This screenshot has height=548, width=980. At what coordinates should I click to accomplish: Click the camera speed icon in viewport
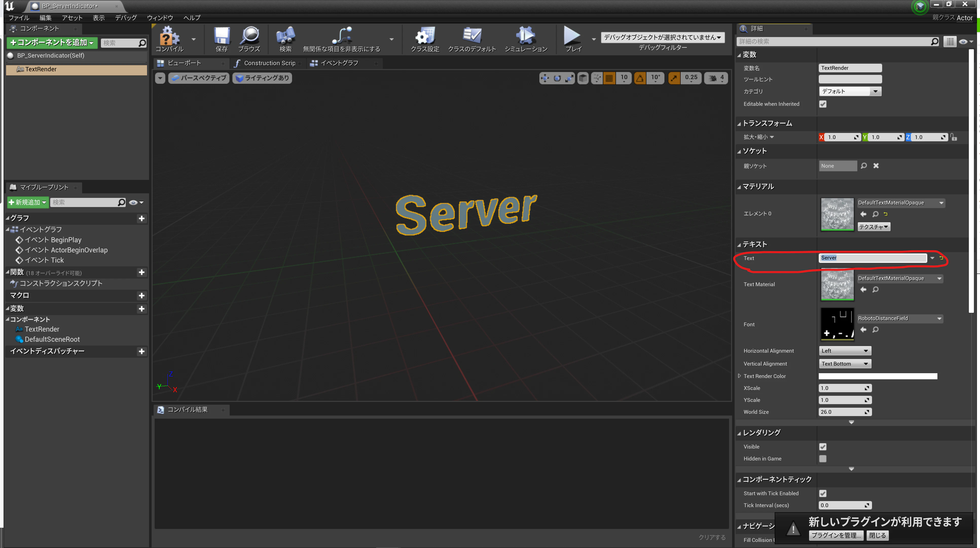(712, 78)
